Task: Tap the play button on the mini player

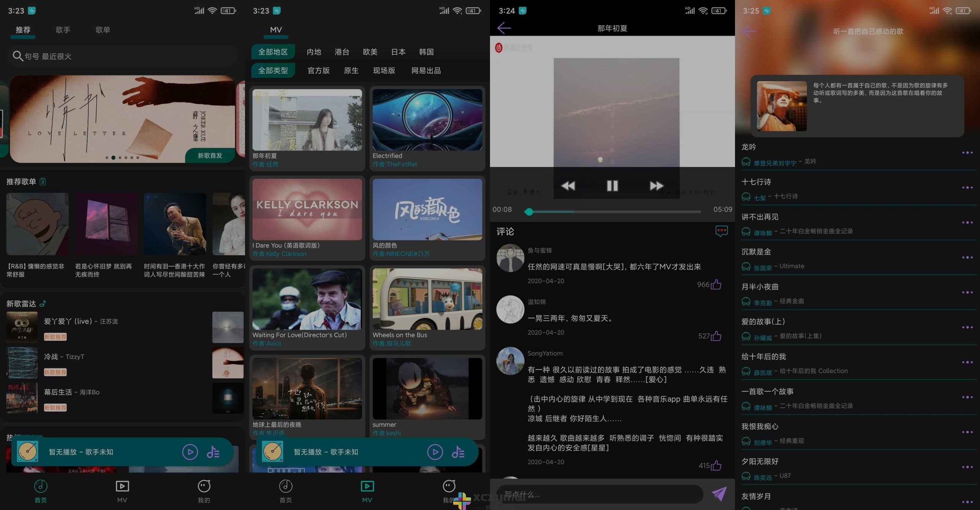Action: (190, 452)
